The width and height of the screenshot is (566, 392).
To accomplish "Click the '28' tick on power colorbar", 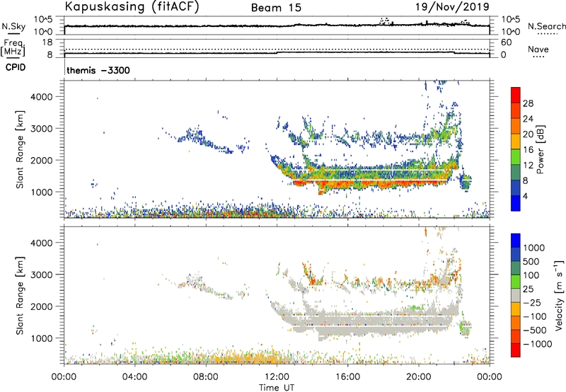I will pyautogui.click(x=528, y=103).
